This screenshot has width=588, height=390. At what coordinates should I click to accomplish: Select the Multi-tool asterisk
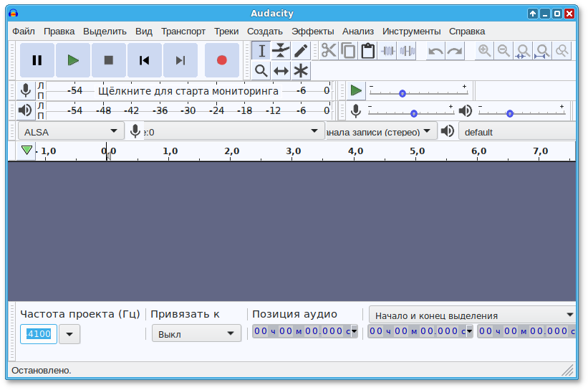301,70
